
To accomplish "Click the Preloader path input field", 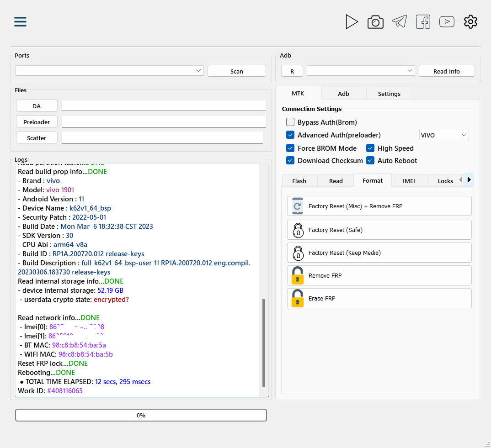I will tap(164, 121).
